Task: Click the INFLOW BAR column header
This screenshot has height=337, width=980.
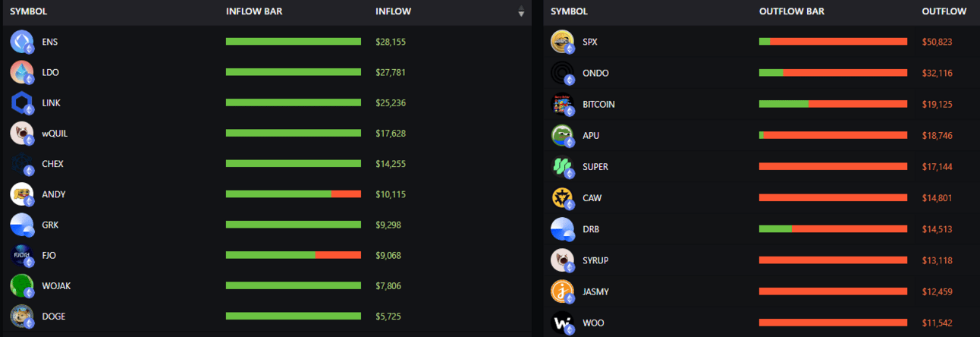Action: (x=253, y=11)
